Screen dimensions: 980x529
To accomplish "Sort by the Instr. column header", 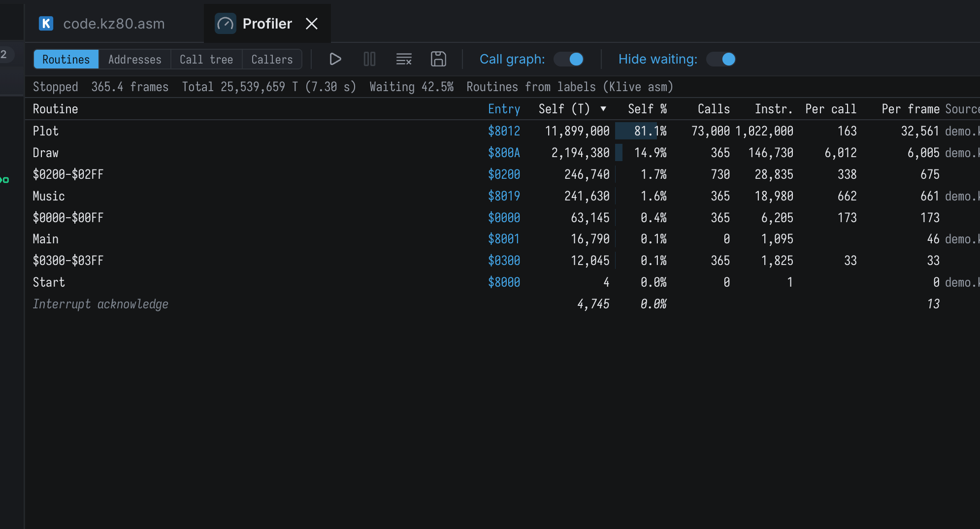I will [774, 109].
